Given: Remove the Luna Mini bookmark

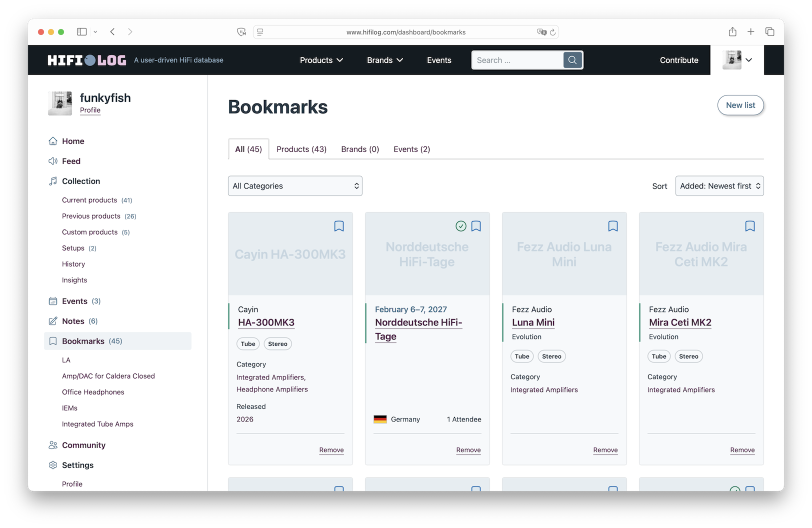Looking at the screenshot, I should tap(605, 450).
